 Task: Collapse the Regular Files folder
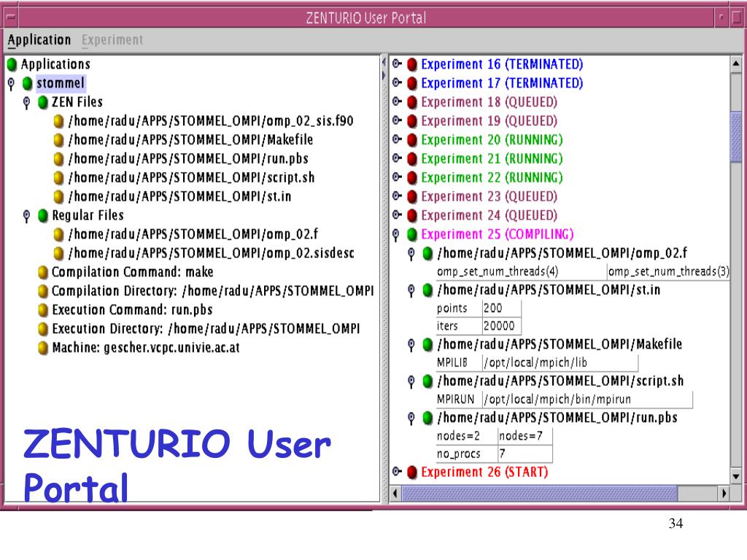click(x=27, y=216)
